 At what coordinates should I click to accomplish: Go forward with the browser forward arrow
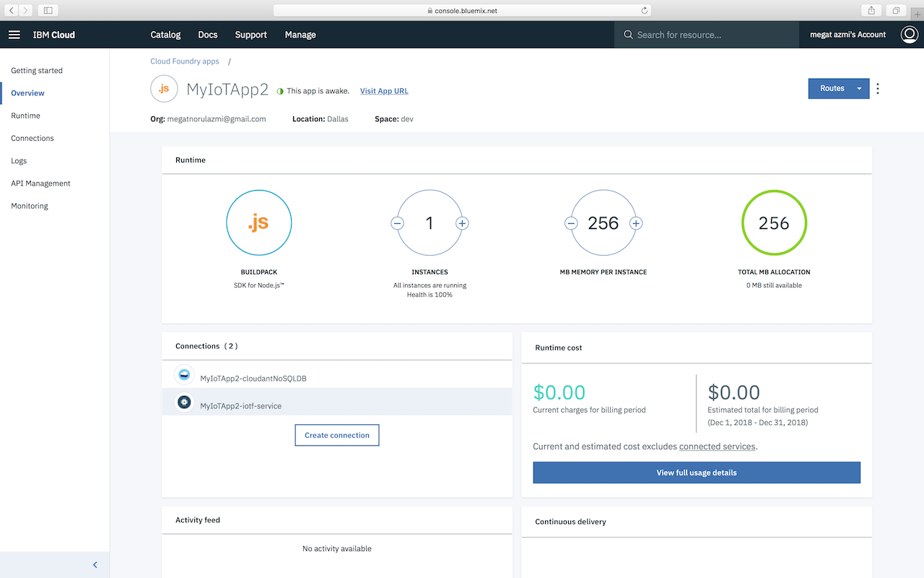(x=26, y=10)
